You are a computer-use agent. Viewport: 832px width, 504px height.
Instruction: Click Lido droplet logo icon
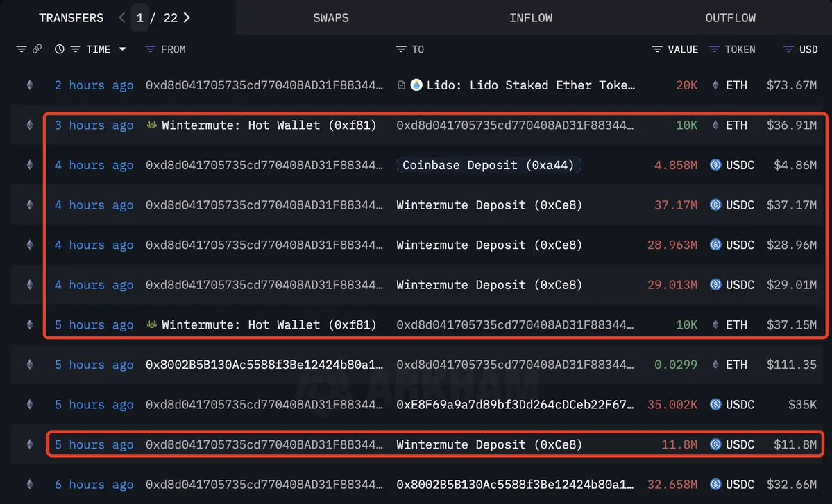click(416, 85)
